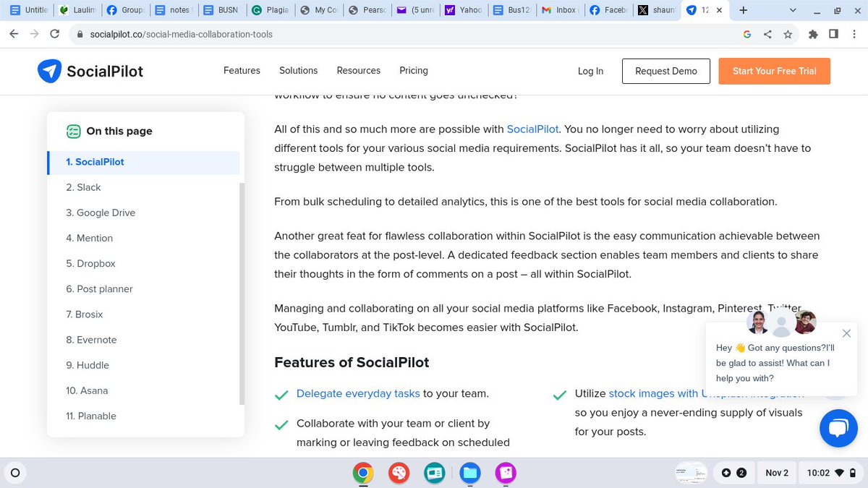The width and height of the screenshot is (868, 488).
Task: Open the Solutions menu
Action: tap(299, 71)
